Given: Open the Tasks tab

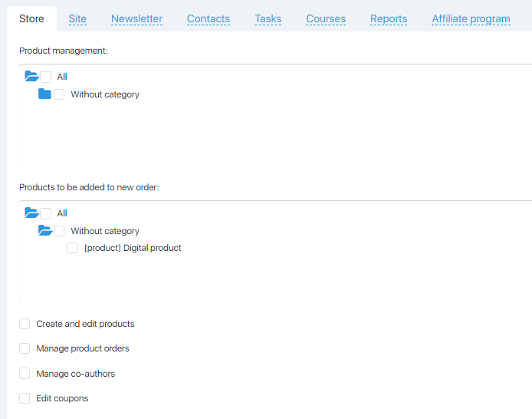Looking at the screenshot, I should click(x=268, y=18).
